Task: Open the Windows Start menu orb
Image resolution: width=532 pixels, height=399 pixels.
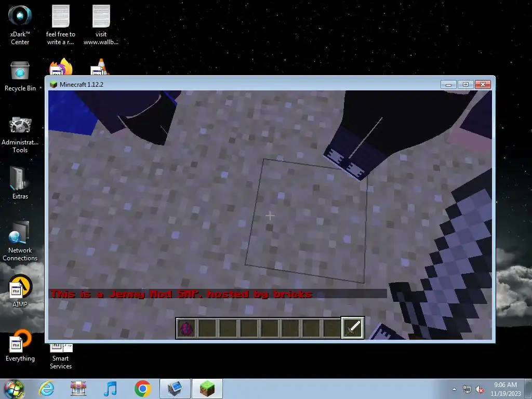Action: (14, 389)
